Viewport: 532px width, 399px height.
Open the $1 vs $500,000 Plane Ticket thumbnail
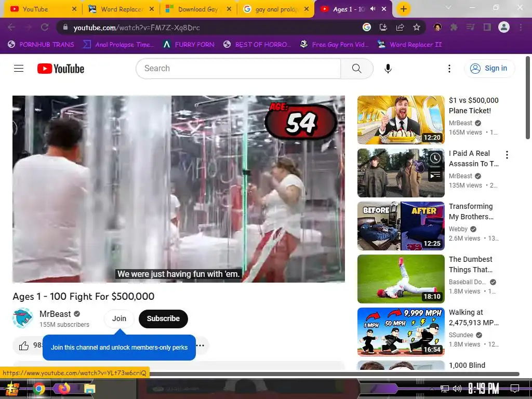tap(401, 120)
